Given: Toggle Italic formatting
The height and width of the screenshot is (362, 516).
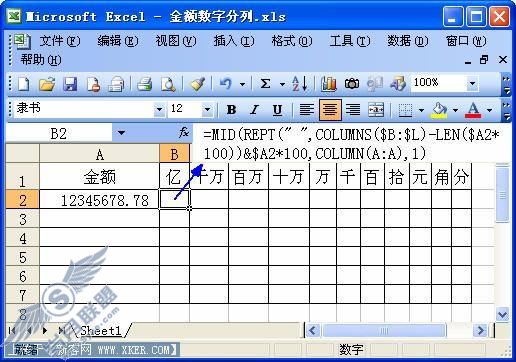Looking at the screenshot, I should (255, 109).
